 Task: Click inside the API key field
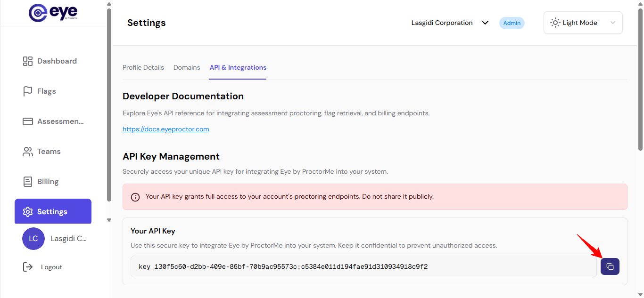pos(363,266)
